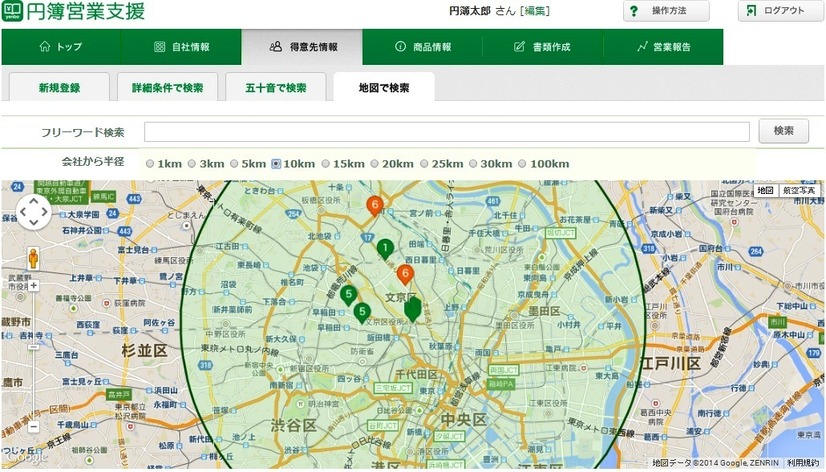Click the green 1 map marker
This screenshot has width=826, height=472.
click(x=385, y=249)
